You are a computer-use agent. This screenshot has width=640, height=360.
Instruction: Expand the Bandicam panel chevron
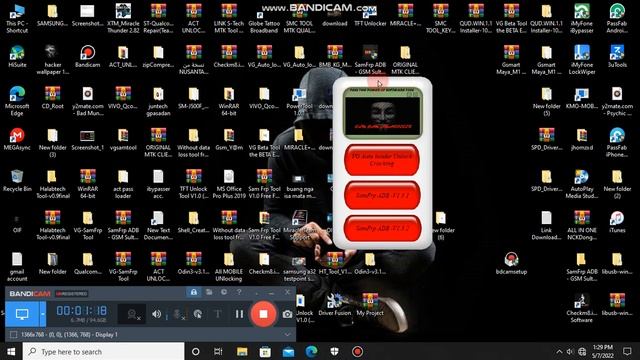coord(287,334)
